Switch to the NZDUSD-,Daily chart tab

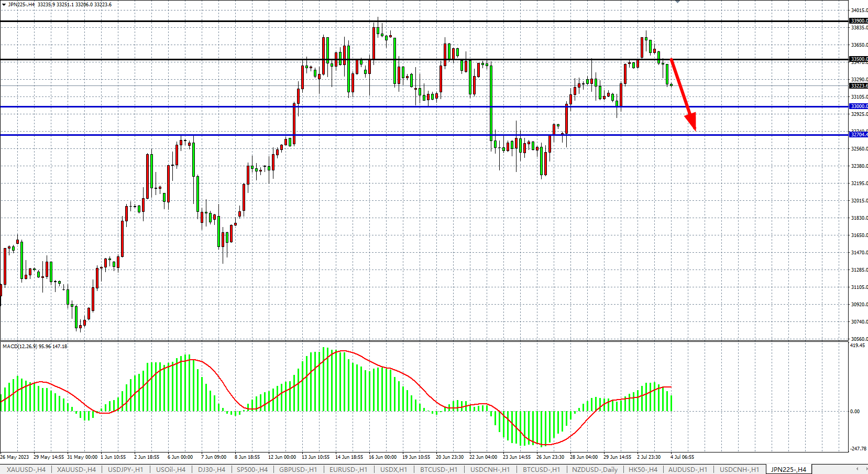pyautogui.click(x=595, y=469)
